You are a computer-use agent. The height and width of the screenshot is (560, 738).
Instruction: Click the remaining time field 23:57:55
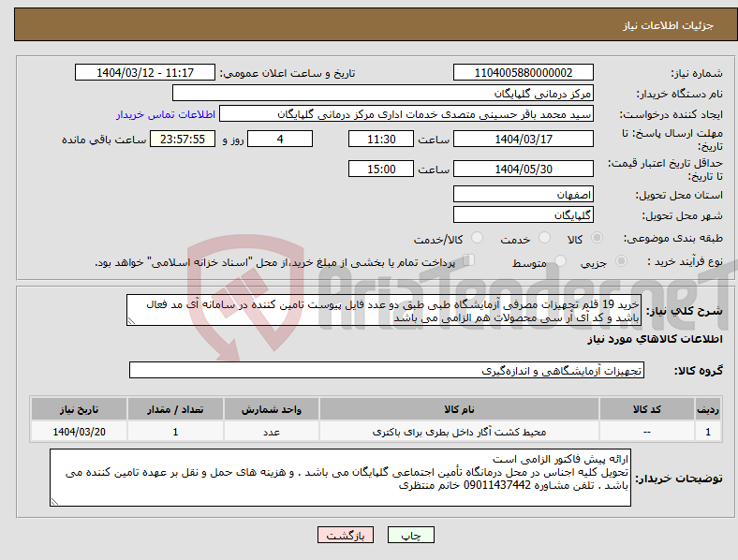tap(183, 139)
